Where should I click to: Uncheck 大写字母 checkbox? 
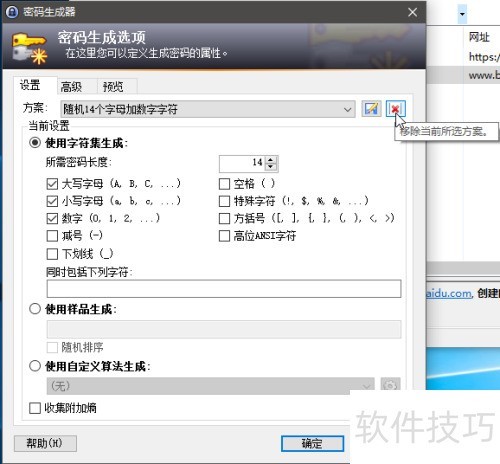52,183
